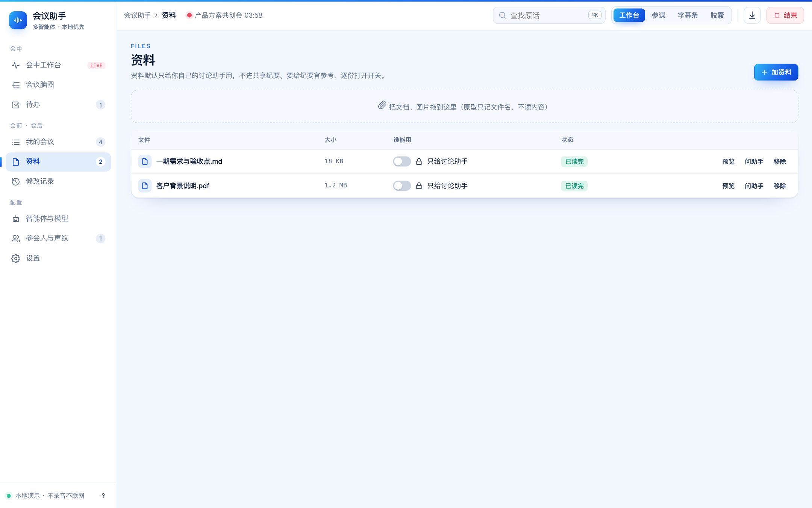
Task: Switch to the 参谋 tab
Action: (659, 15)
